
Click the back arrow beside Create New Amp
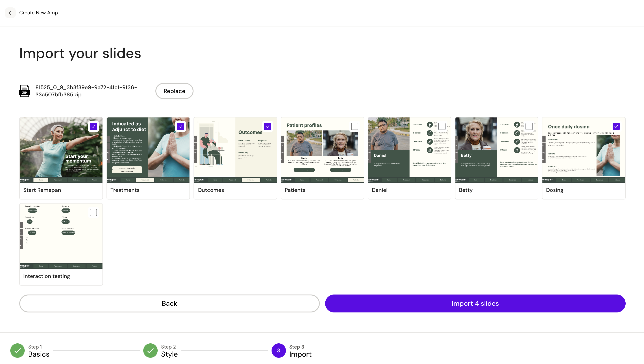10,13
